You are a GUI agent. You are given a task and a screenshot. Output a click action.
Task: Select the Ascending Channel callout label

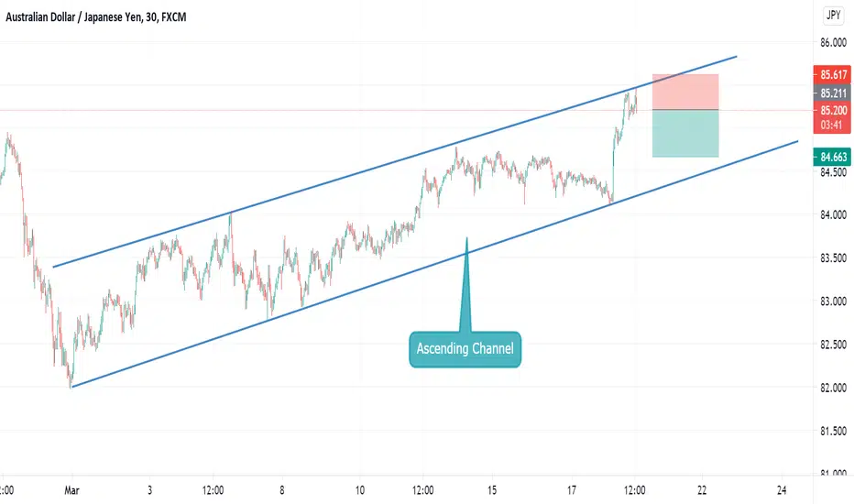[x=465, y=349]
